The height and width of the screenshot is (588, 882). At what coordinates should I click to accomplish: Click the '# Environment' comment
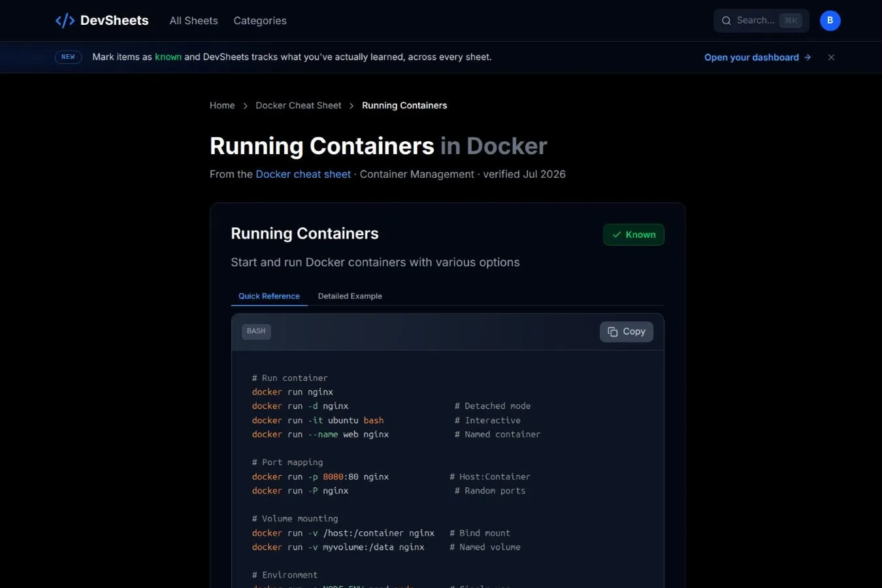point(285,575)
